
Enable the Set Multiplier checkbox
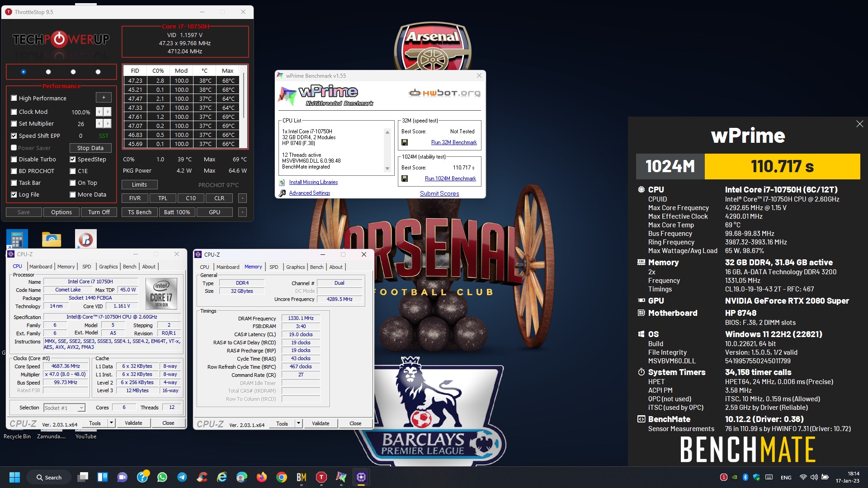(14, 123)
